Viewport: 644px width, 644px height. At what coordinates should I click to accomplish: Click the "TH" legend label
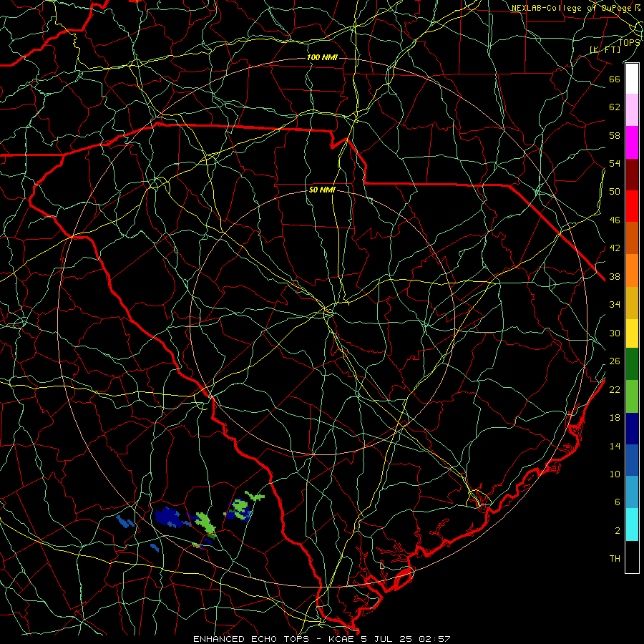[615, 559]
